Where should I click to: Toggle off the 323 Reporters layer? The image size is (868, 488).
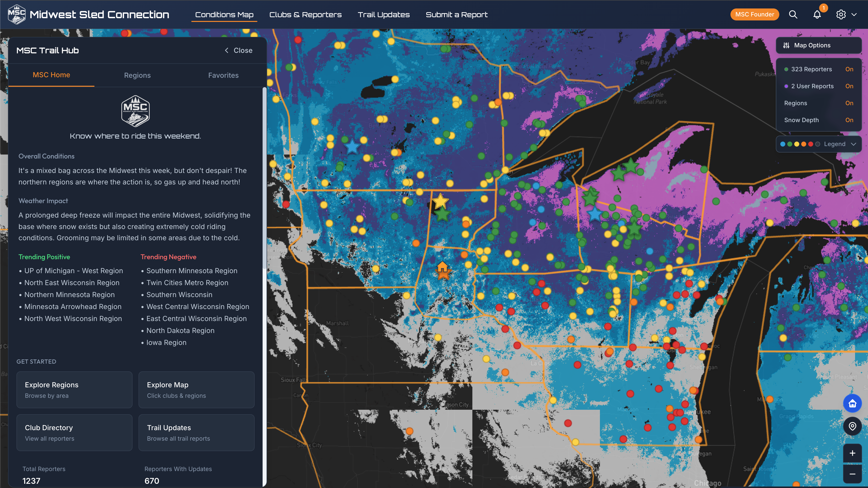tap(849, 69)
